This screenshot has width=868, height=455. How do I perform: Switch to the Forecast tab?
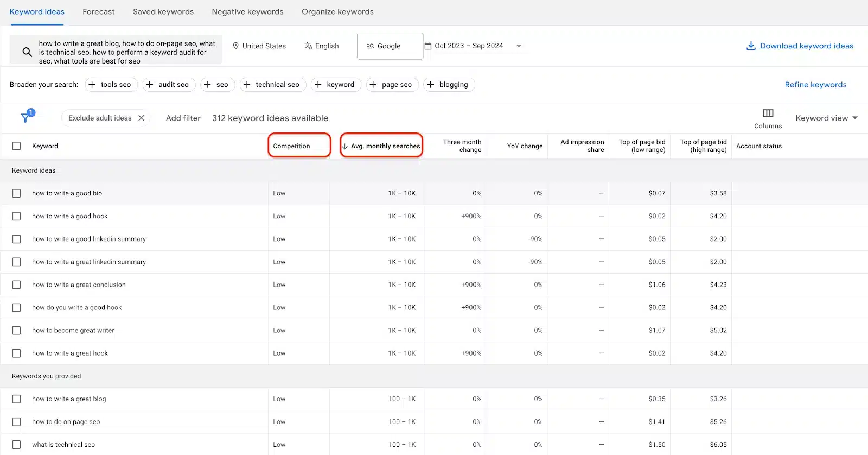click(x=99, y=12)
